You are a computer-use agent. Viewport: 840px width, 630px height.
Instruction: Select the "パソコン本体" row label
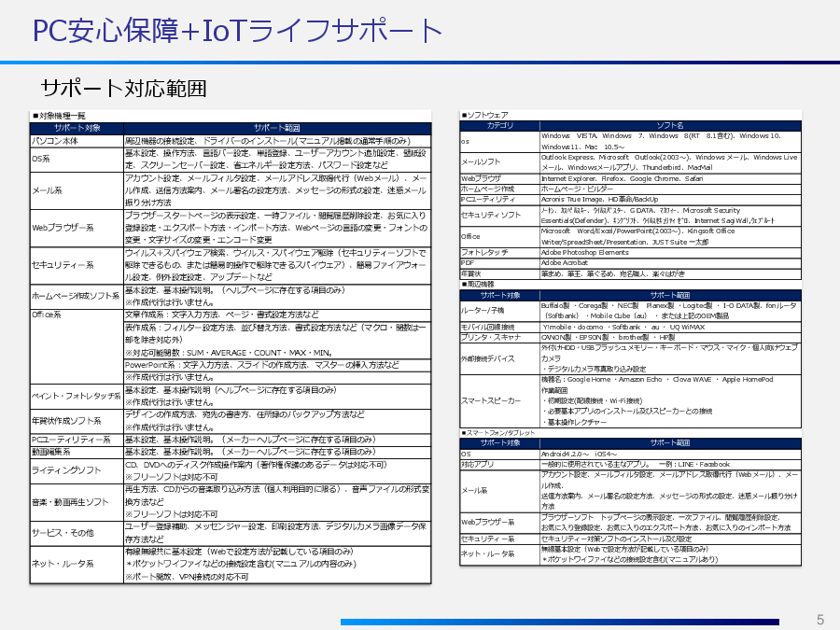coord(55,141)
